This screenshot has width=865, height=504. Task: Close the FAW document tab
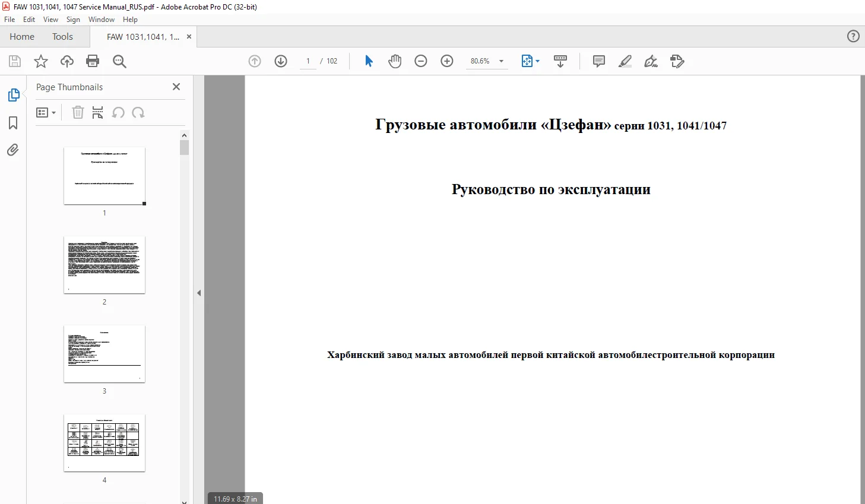coord(189,37)
